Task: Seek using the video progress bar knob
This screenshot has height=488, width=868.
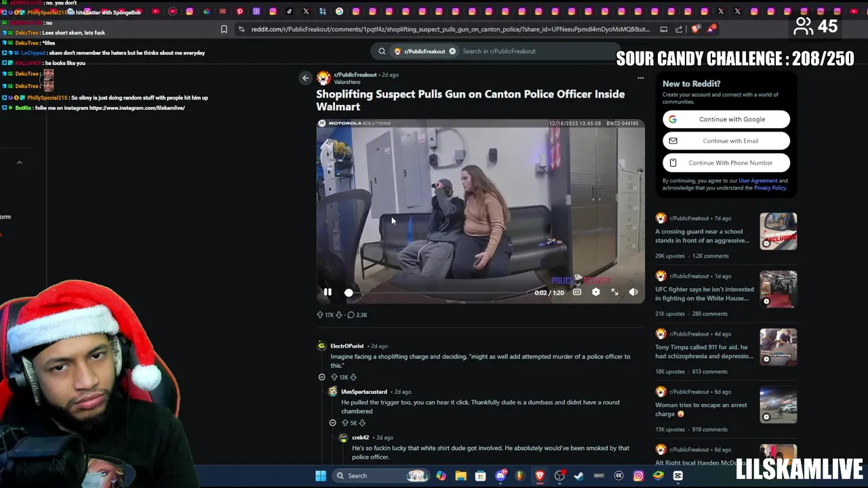Action: [x=349, y=293]
